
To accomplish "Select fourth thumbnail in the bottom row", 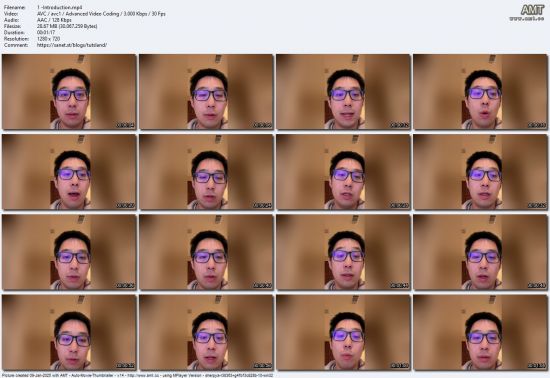I will click(x=481, y=332).
